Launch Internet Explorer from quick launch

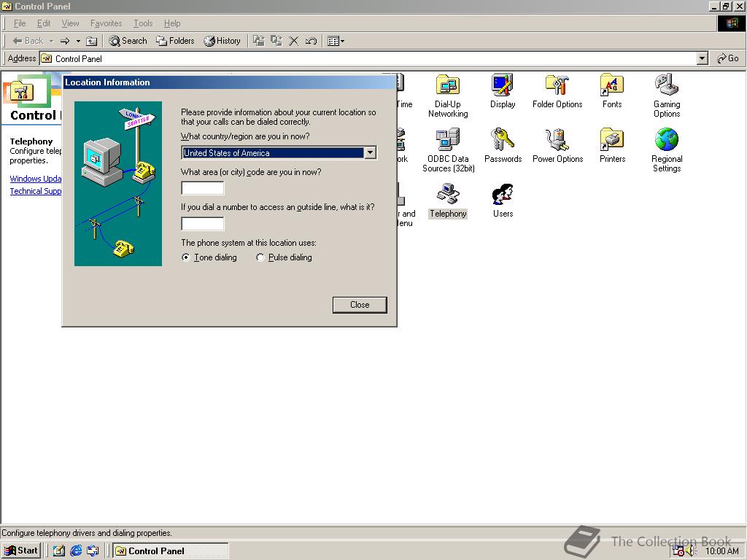pyautogui.click(x=76, y=551)
